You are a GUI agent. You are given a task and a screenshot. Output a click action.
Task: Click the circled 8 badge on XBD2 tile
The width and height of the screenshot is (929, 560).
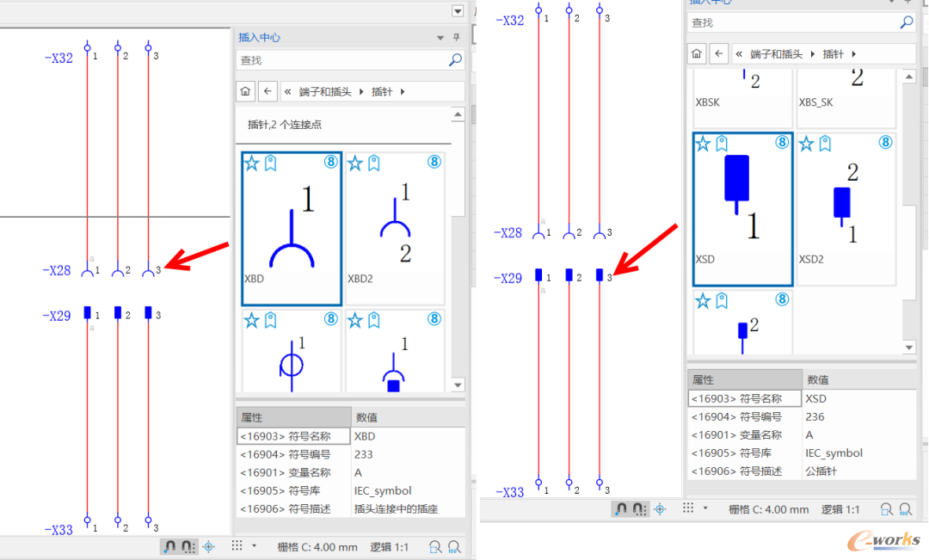pos(434,161)
